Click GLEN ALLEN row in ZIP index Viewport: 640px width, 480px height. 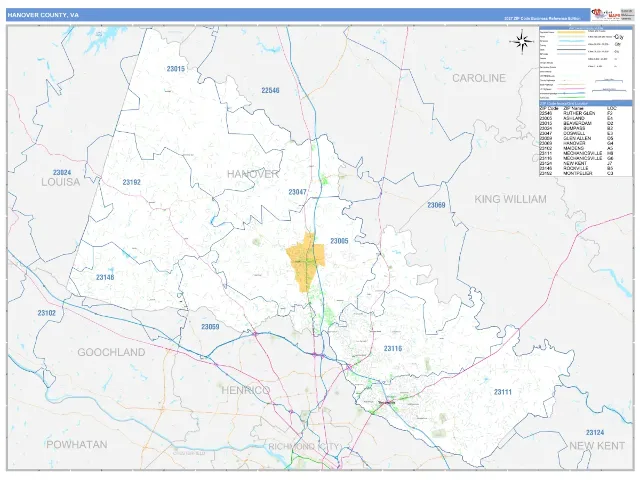point(577,138)
